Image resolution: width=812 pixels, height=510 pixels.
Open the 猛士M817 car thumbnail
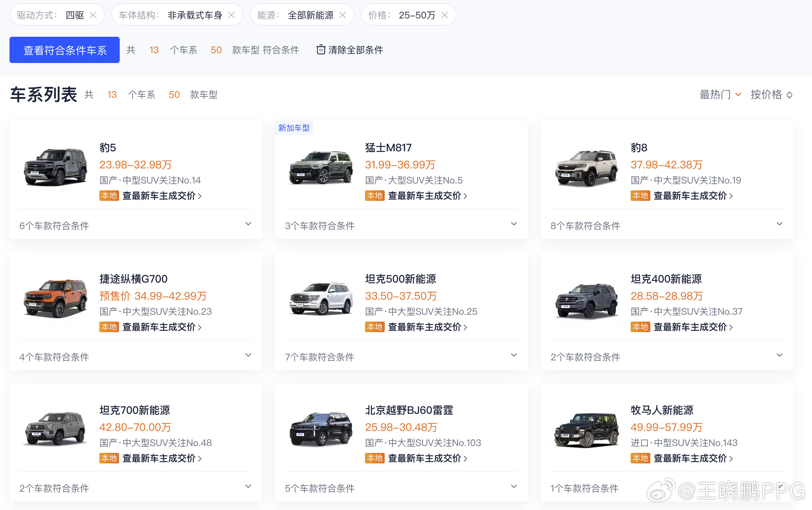click(321, 167)
